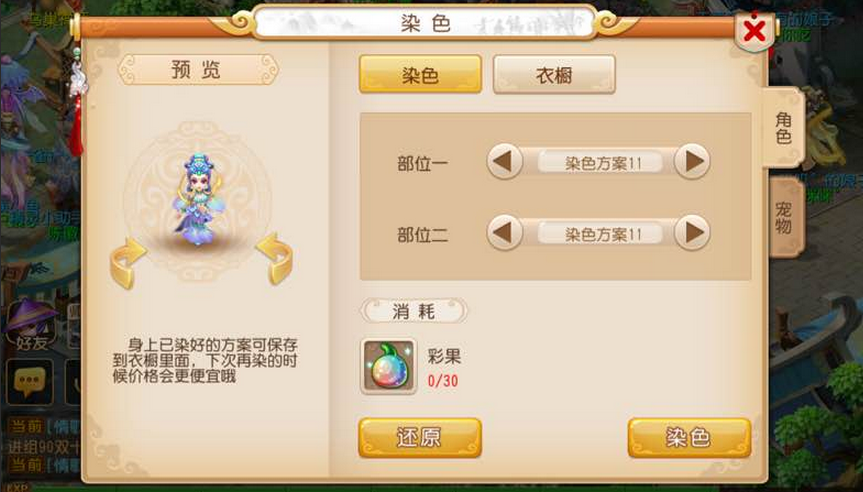Open the 宠物 pet side tab

[x=783, y=217]
